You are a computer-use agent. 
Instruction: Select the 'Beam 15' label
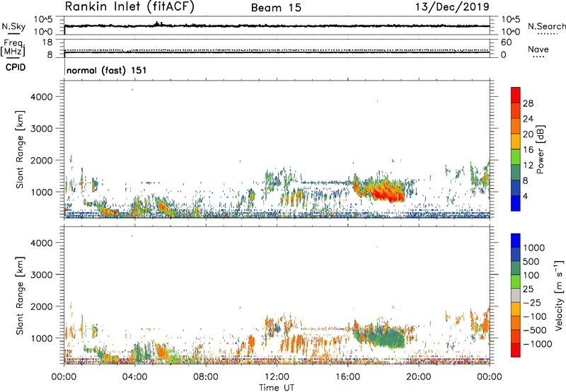(276, 8)
